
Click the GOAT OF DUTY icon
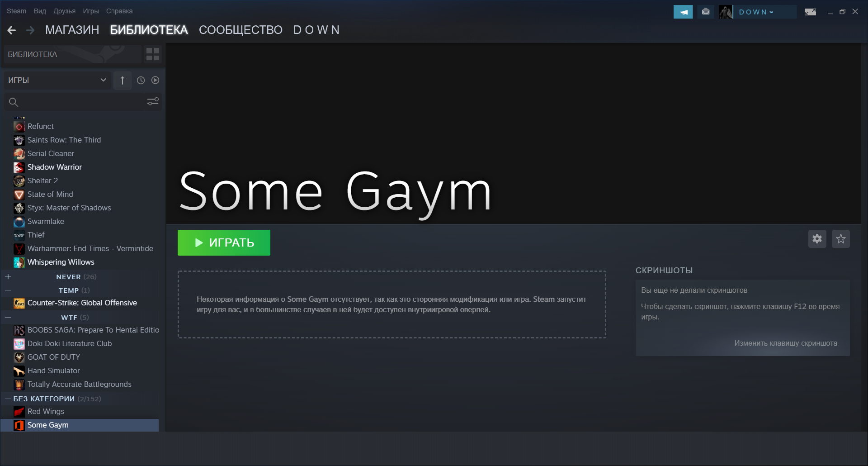(x=19, y=357)
